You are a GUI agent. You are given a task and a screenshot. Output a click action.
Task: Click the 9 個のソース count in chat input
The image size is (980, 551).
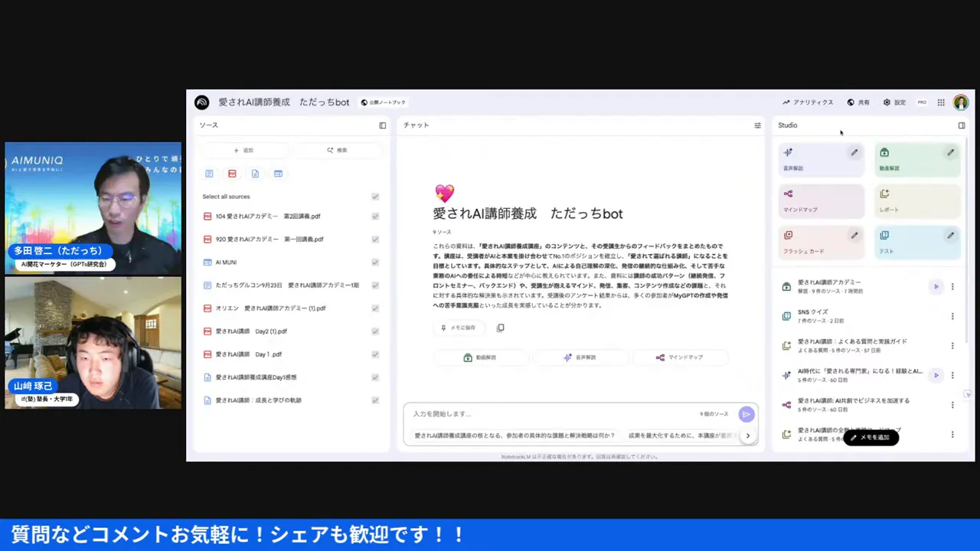[x=714, y=414]
